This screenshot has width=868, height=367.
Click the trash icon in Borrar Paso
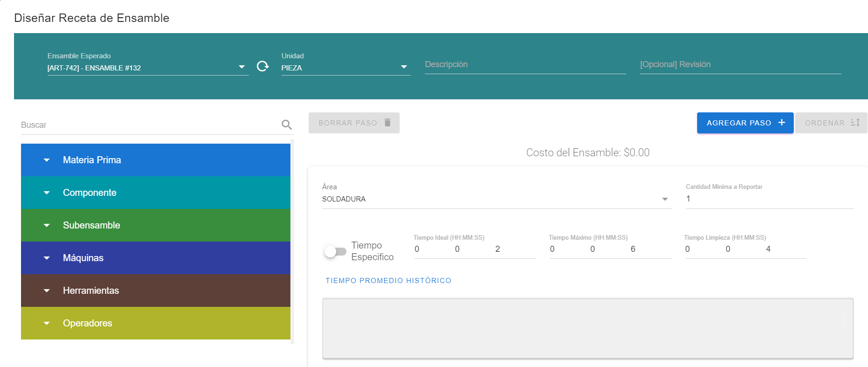click(388, 123)
